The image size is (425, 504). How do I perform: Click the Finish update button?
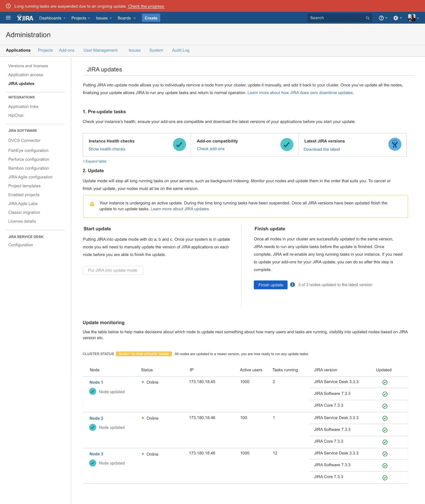coord(271,285)
